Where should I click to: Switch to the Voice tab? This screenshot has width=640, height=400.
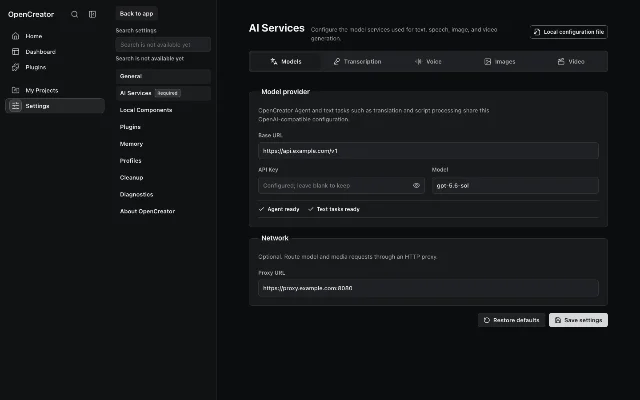[428, 61]
